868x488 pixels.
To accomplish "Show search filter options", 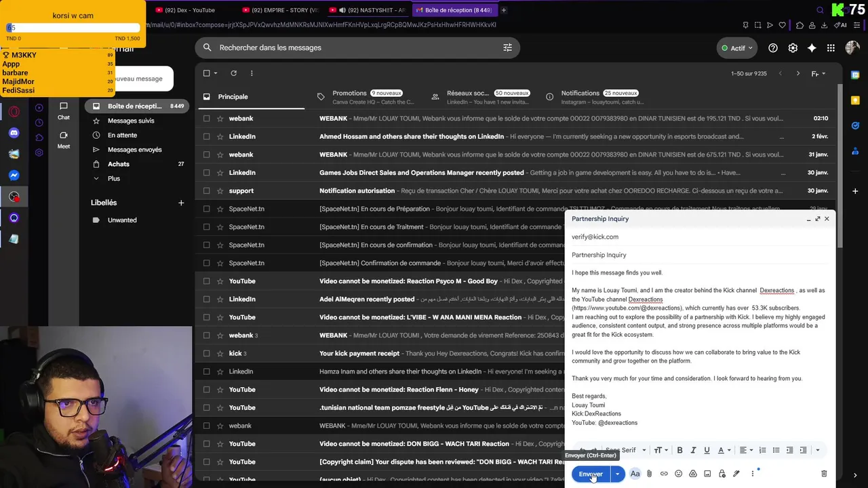I will 507,47.
